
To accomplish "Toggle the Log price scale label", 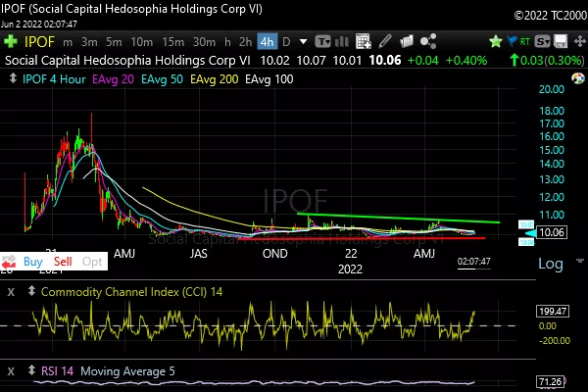I will pos(551,264).
